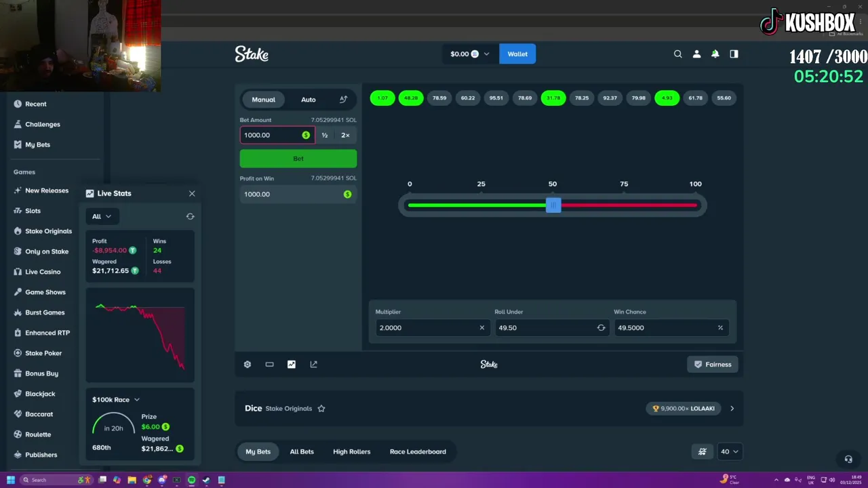Open Roulette in the sidebar
Screen dimensions: 868x488
32,434
